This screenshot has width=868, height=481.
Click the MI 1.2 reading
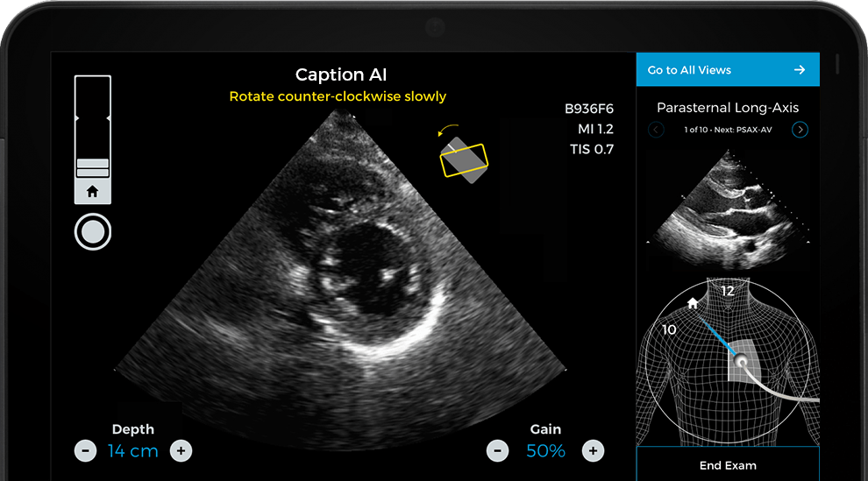coord(595,129)
